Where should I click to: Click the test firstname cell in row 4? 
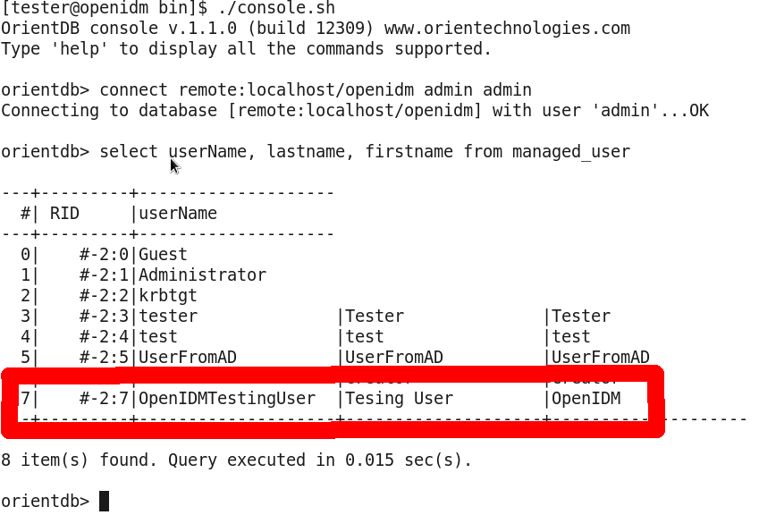571,336
